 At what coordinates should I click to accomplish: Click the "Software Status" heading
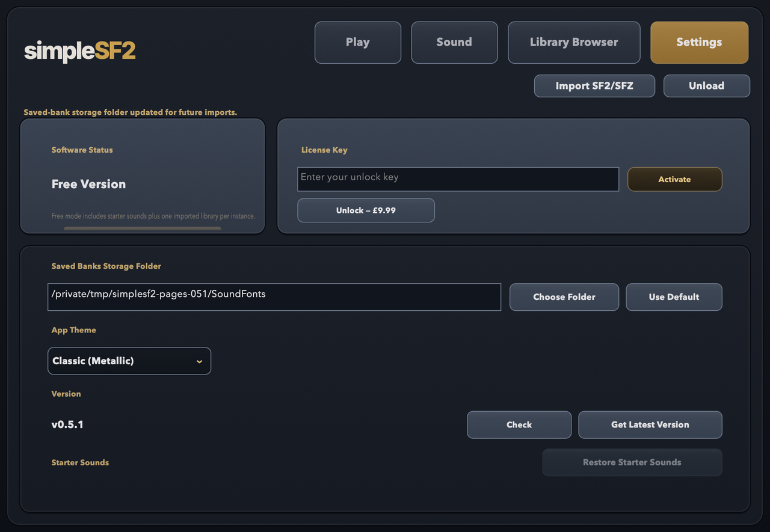click(82, 150)
